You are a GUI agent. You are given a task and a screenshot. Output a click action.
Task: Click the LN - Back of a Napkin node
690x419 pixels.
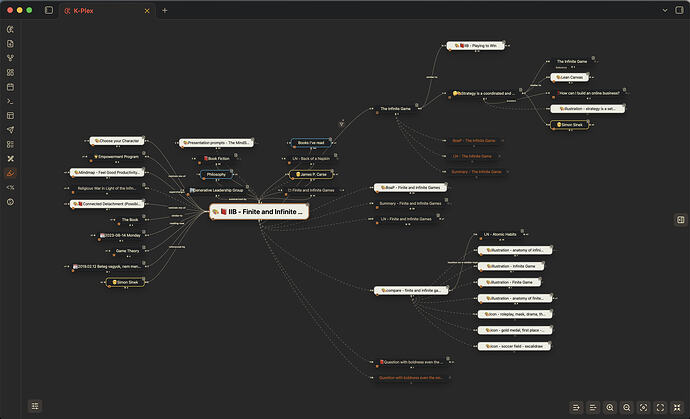click(311, 158)
